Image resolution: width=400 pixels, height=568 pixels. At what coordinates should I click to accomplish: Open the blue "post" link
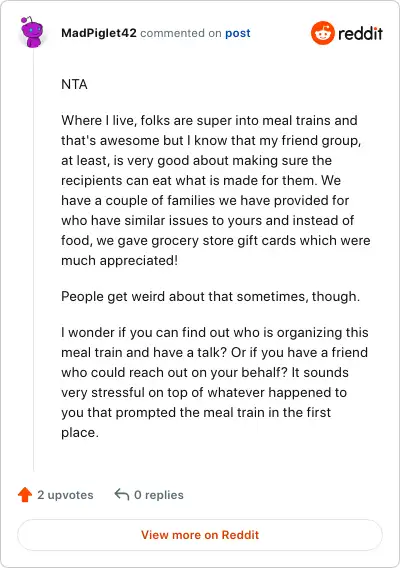tap(238, 33)
